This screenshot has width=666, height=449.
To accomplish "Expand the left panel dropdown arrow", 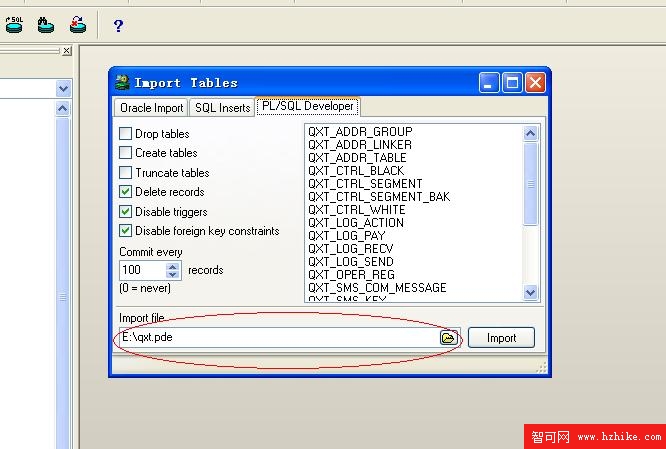I will (63, 89).
